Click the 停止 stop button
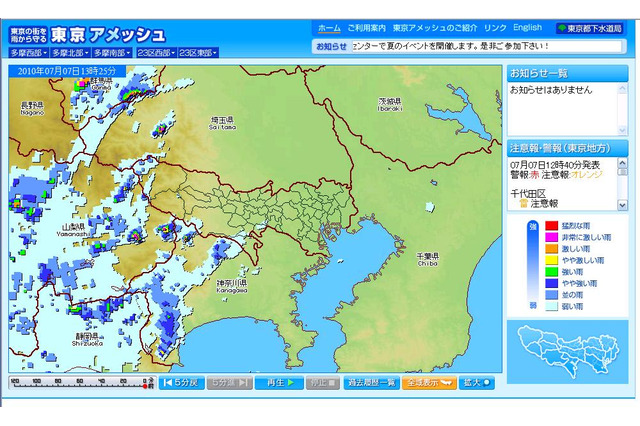The height and width of the screenshot is (426, 640). (323, 383)
